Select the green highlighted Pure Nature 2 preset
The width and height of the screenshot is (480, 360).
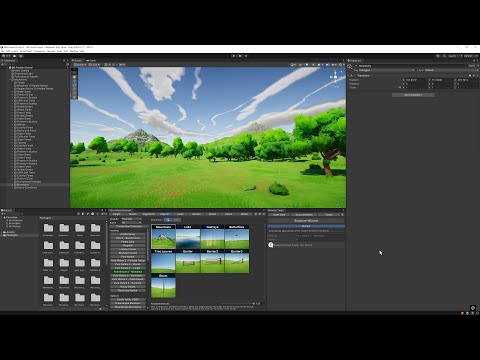coord(128,272)
